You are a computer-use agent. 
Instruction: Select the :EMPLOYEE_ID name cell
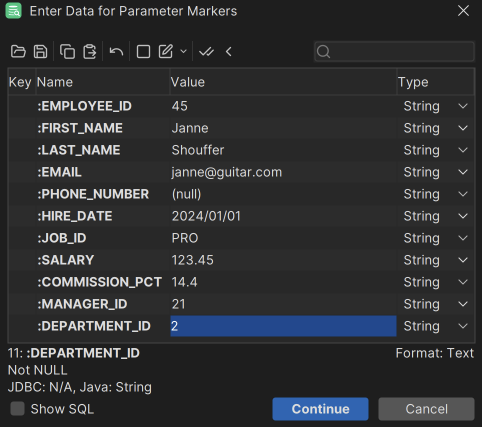coord(103,106)
